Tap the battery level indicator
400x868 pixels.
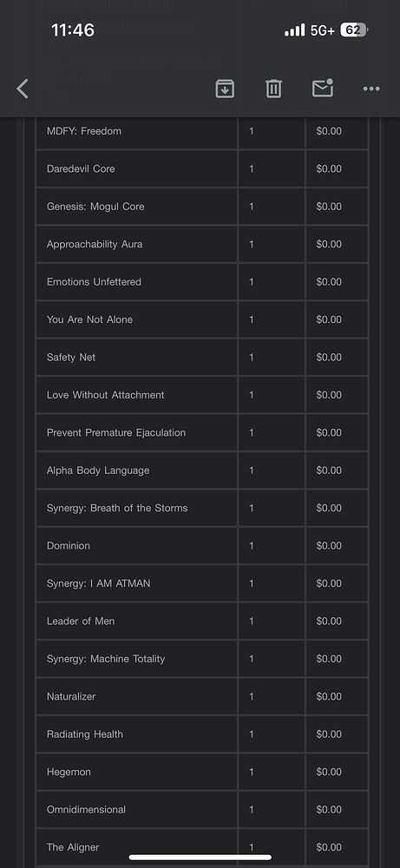click(x=354, y=30)
